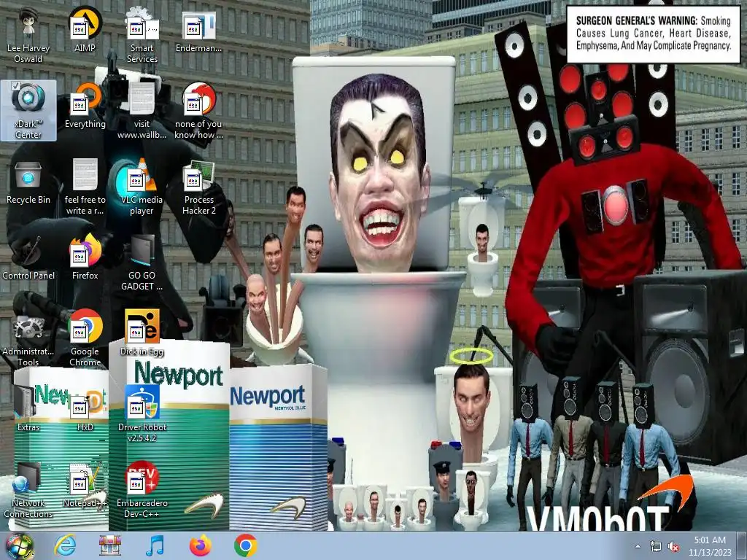
Task: Open the GO GO GADGET... icon
Action: point(142,262)
